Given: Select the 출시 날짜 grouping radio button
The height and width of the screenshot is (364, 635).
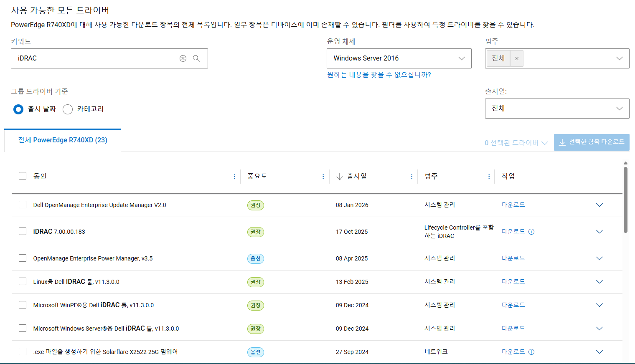Looking at the screenshot, I should point(18,109).
